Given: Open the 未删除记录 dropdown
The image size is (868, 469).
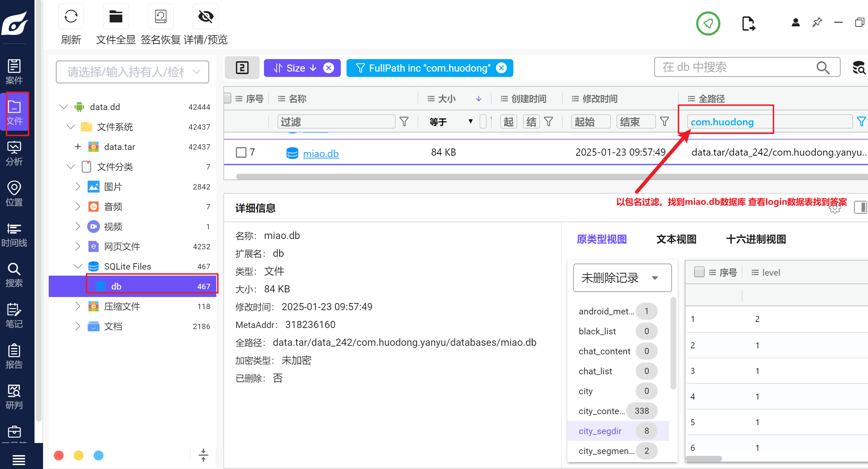Looking at the screenshot, I should pos(622,278).
